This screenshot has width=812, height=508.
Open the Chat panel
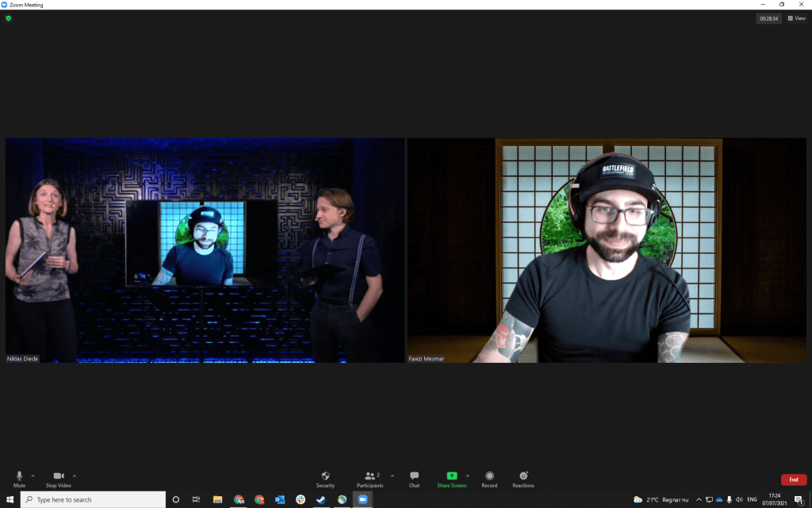click(x=414, y=477)
